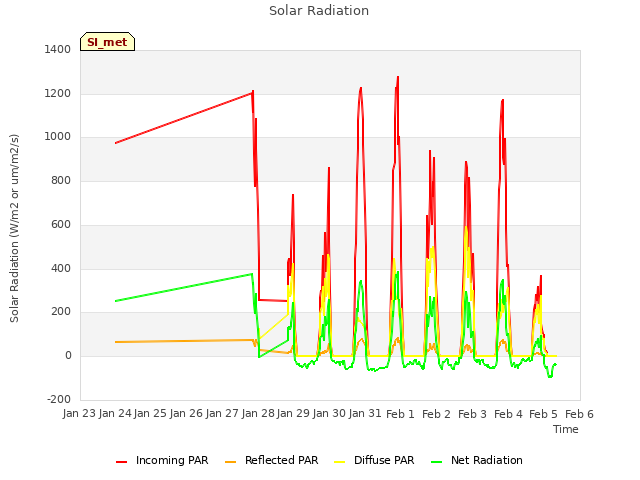640x480 pixels.
Task: Click the Jan 26 x-axis date label
Action: tap(186, 414)
